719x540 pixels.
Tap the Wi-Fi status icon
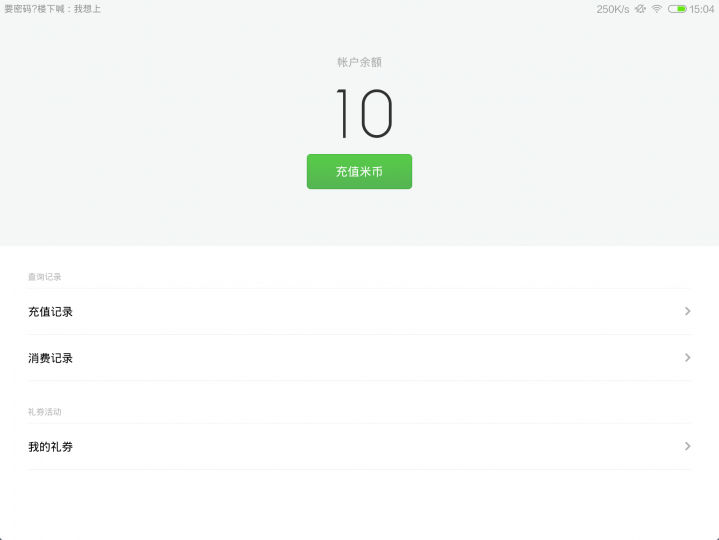657,9
